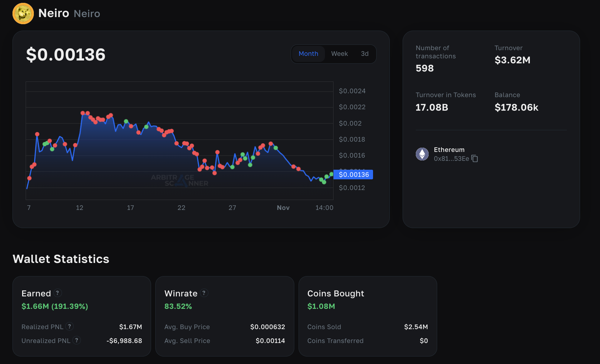This screenshot has height=364, width=600.
Task: Click the Ethereum network name label
Action: pos(449,150)
